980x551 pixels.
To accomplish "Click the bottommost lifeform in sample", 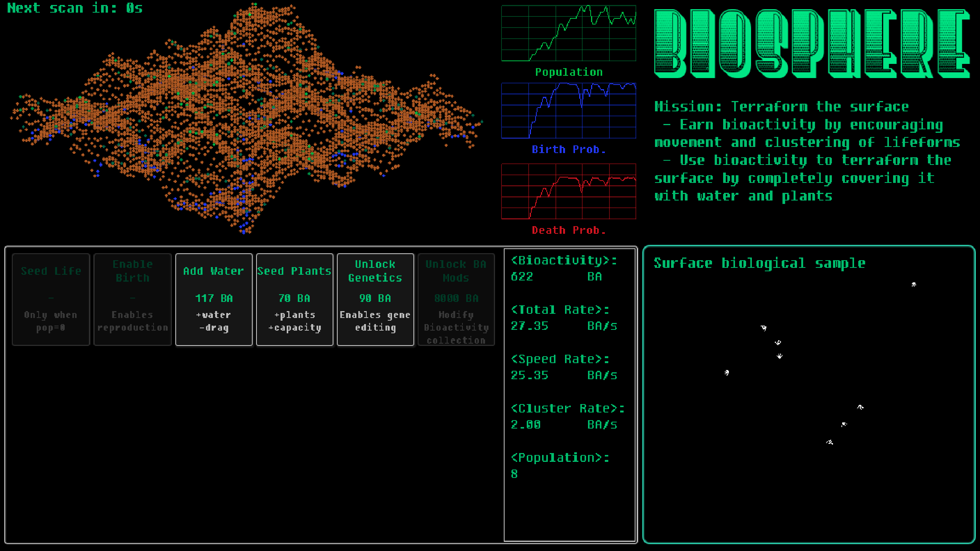I will tap(830, 442).
